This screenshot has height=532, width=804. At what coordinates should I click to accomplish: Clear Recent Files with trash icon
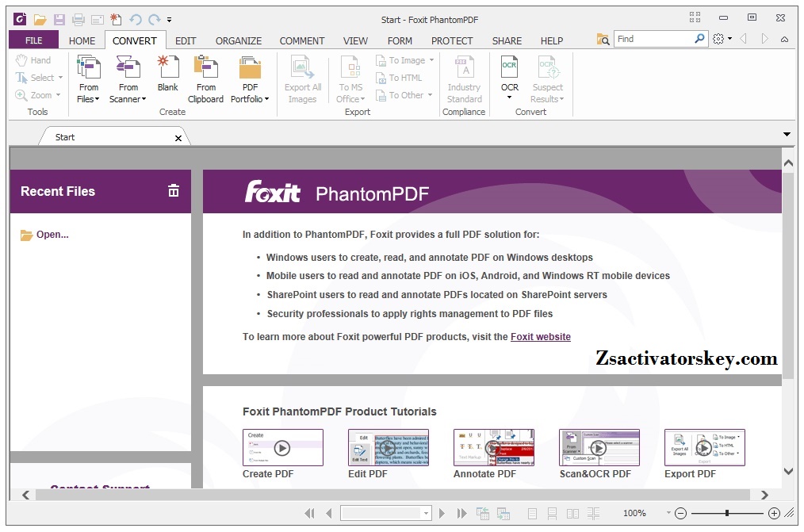[174, 190]
